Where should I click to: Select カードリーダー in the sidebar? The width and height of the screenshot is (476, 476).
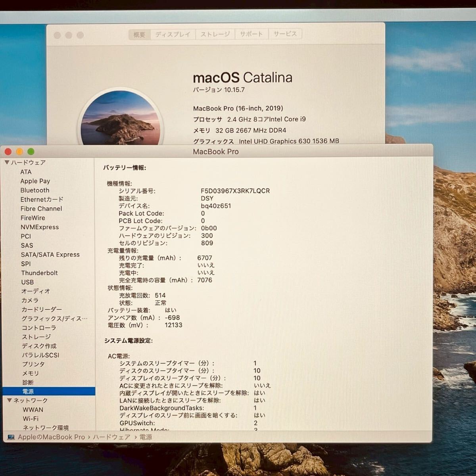point(42,309)
